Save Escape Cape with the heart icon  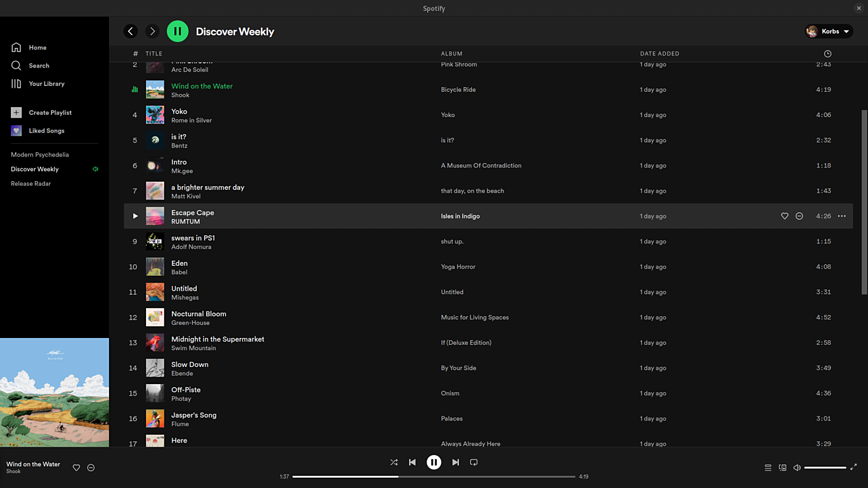(784, 216)
